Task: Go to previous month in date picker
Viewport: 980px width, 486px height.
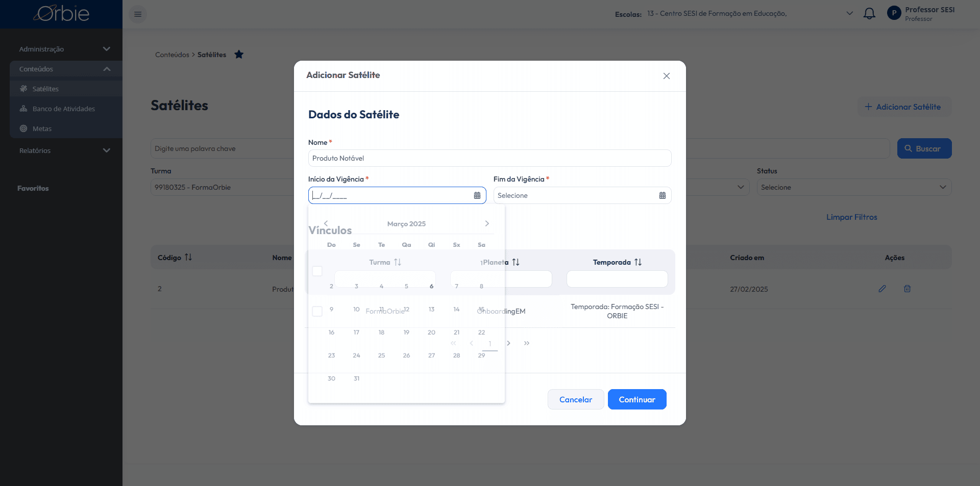Action: click(x=326, y=223)
